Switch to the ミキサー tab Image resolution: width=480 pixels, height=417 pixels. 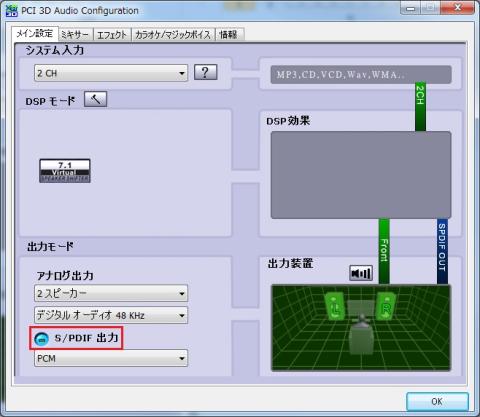pyautogui.click(x=75, y=35)
